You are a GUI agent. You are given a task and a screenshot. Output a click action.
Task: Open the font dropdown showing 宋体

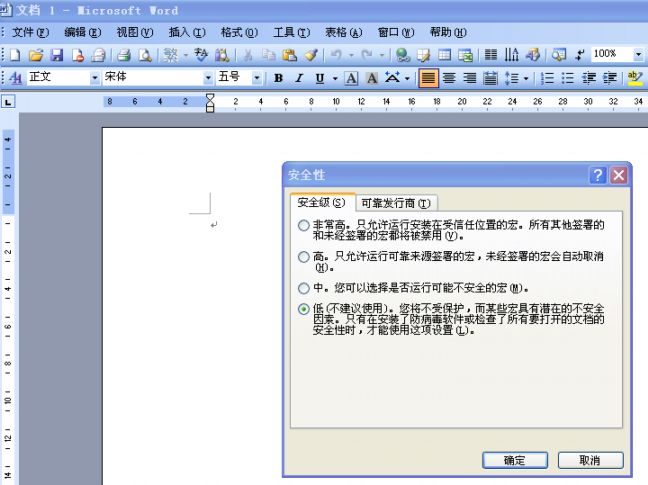[x=208, y=78]
